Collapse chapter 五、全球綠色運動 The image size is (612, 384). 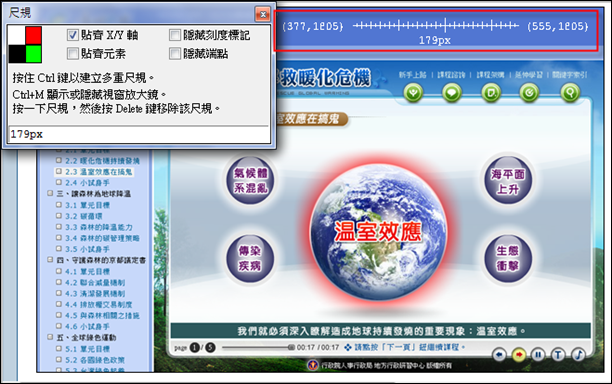[50, 337]
